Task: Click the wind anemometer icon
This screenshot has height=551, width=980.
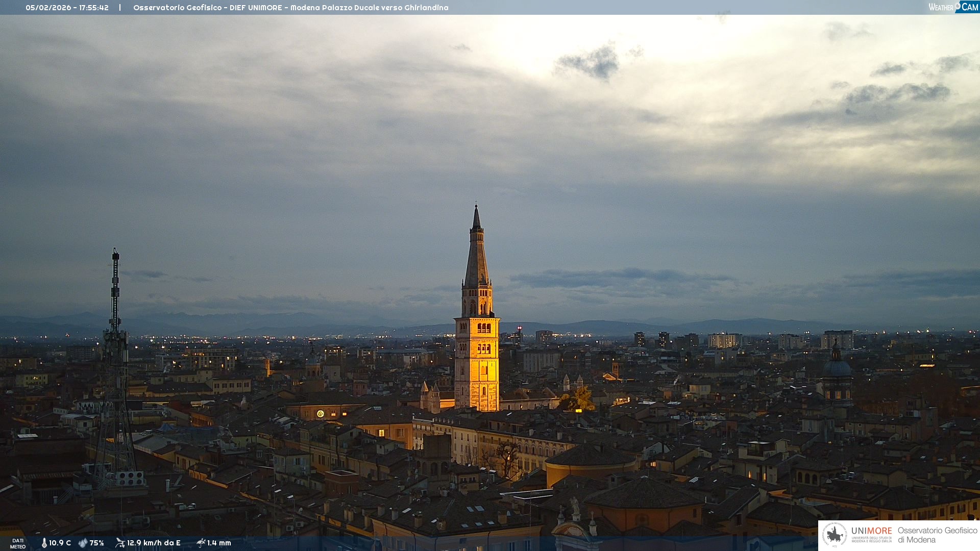Action: coord(120,543)
